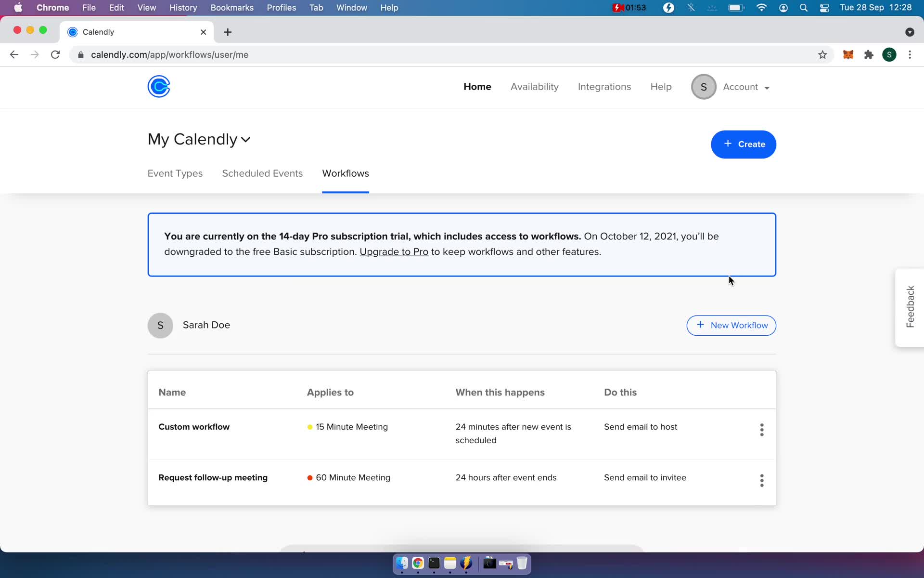Switch to the Event Types tab
Image resolution: width=924 pixels, height=578 pixels.
click(175, 173)
